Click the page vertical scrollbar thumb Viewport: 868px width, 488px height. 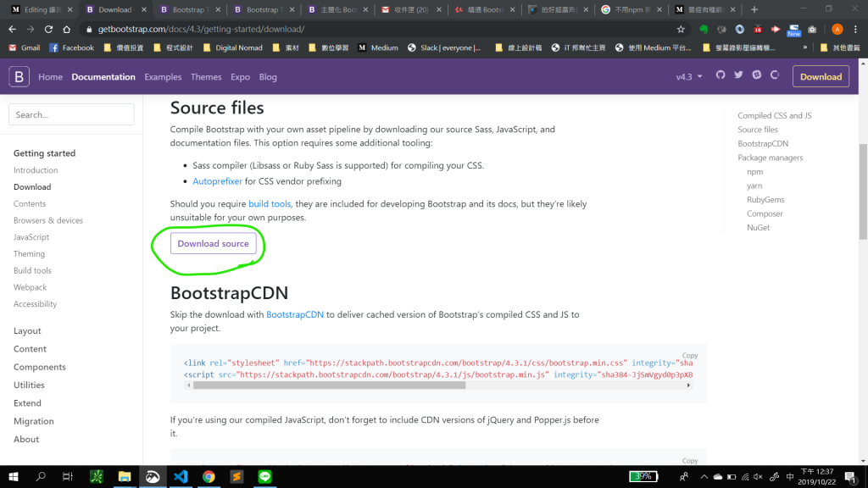tap(863, 191)
